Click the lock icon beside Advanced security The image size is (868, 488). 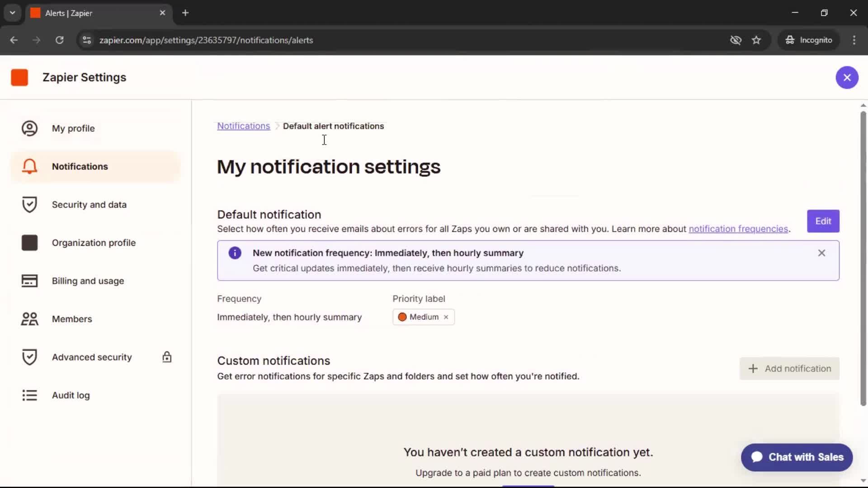[167, 357]
